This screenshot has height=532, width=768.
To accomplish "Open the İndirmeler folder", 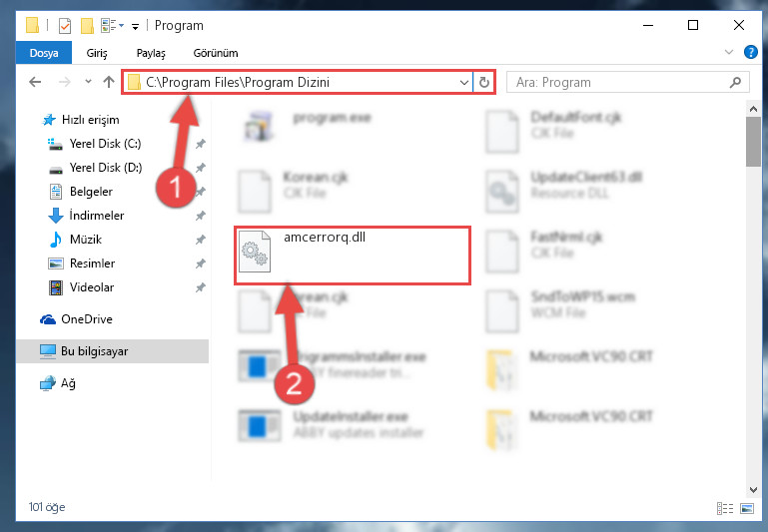I will tap(97, 216).
